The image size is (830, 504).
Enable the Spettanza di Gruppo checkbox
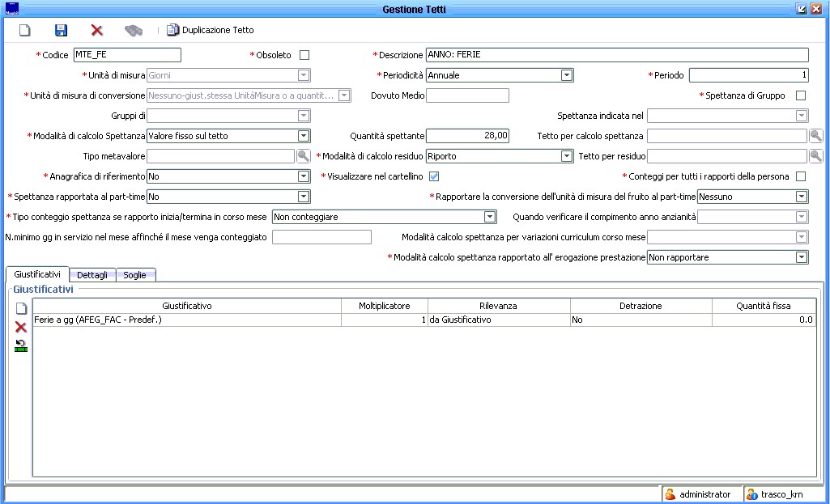click(801, 95)
